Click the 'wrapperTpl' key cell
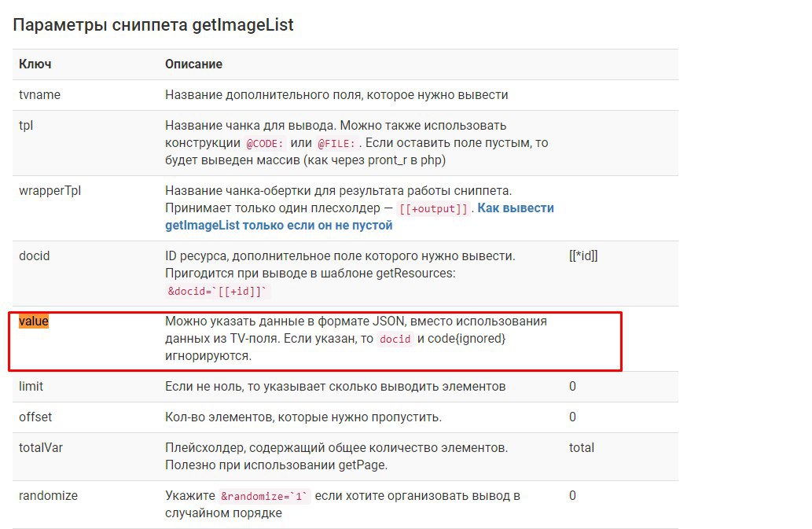812x529 pixels. pyautogui.click(x=50, y=190)
